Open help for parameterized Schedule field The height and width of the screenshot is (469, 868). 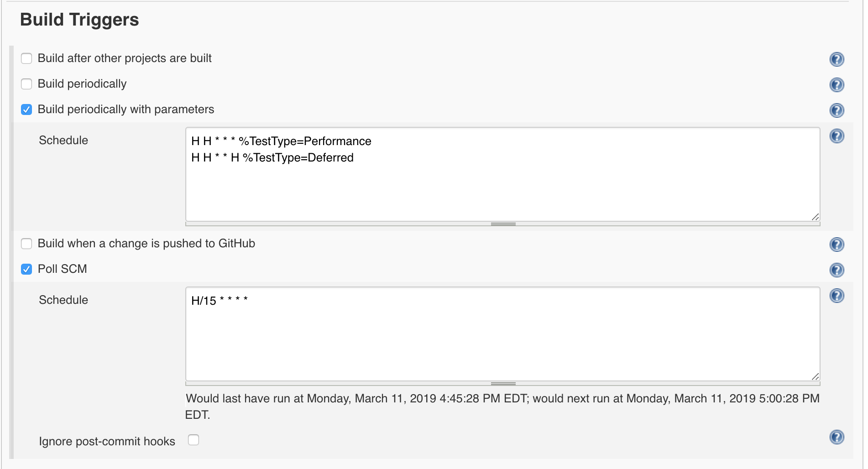(x=837, y=136)
